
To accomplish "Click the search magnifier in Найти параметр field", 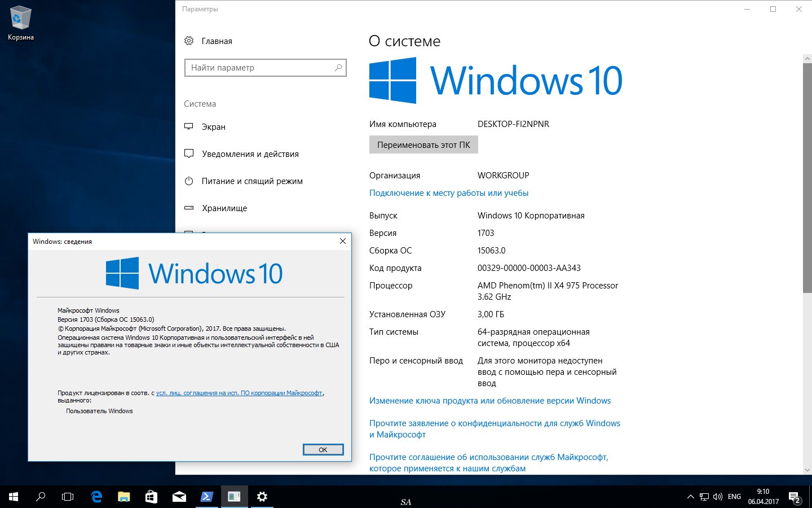I will click(338, 68).
